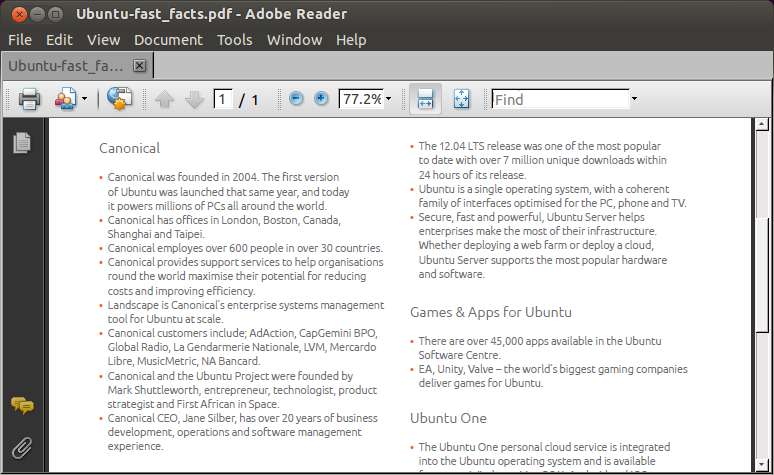
Task: Click the globe online services icon
Action: point(119,98)
